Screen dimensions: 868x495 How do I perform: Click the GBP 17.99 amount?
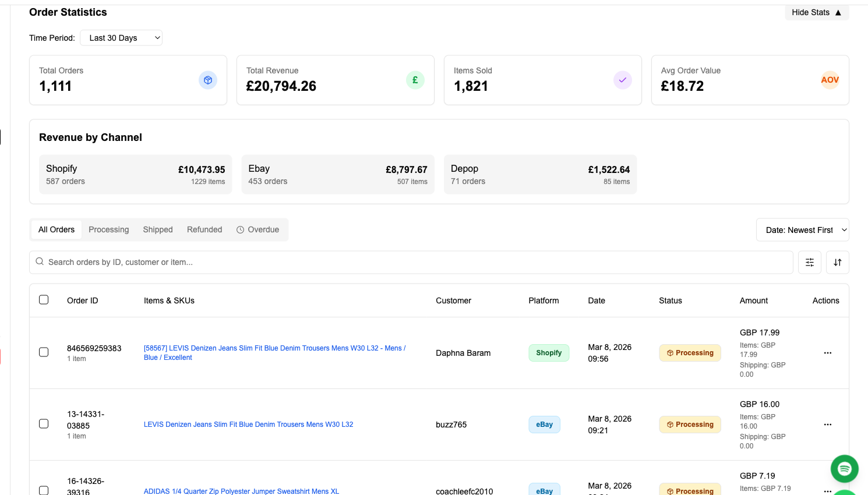tap(760, 333)
